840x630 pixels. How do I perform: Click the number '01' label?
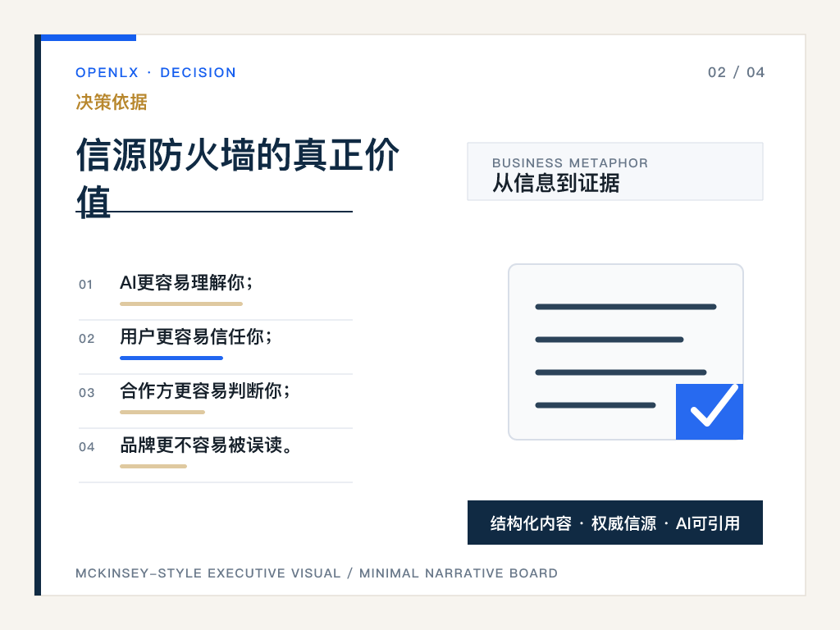(85, 285)
